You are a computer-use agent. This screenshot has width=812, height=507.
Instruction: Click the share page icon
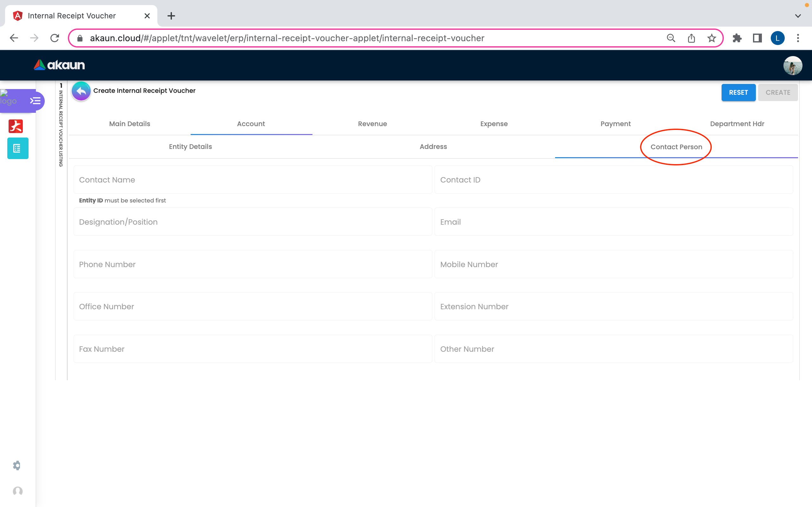[691, 38]
